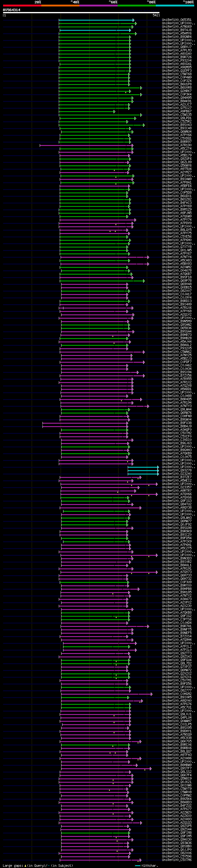This screenshot has height=868, width=197.
Task: Open hit UniRef100_B6U0R8
Action: coord(177,88)
